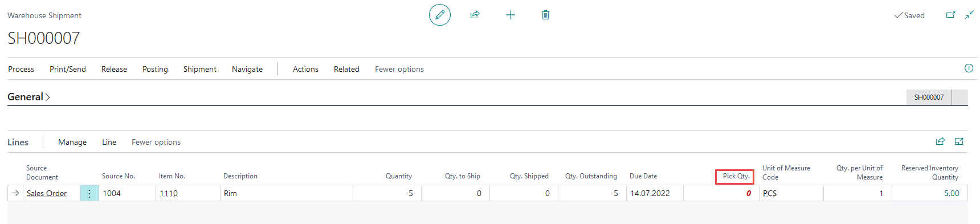Expand the General section

(x=28, y=97)
